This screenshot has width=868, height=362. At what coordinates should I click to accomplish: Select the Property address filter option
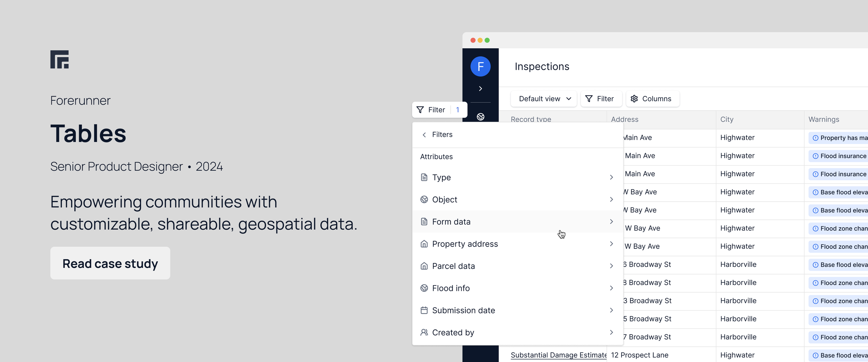click(x=517, y=244)
